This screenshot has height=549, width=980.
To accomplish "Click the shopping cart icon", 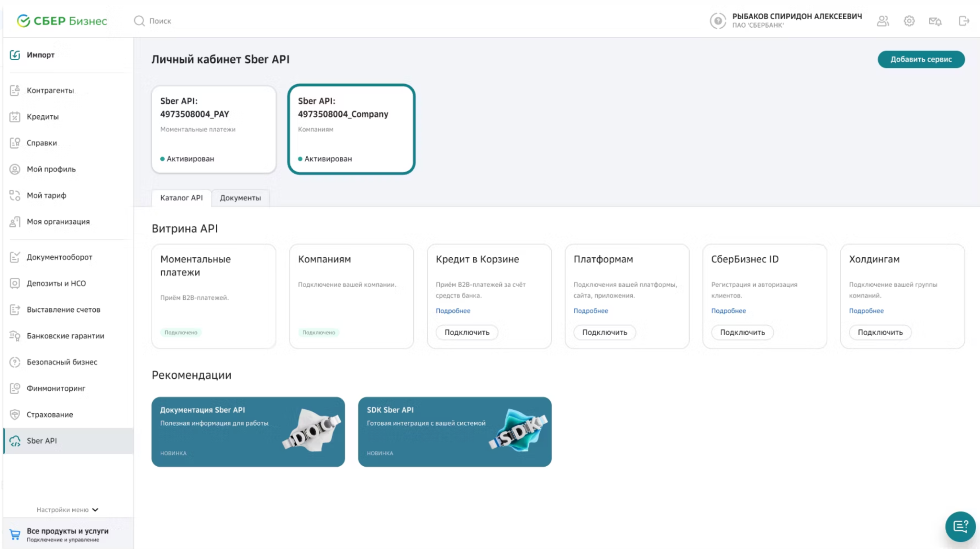I will [x=15, y=535].
